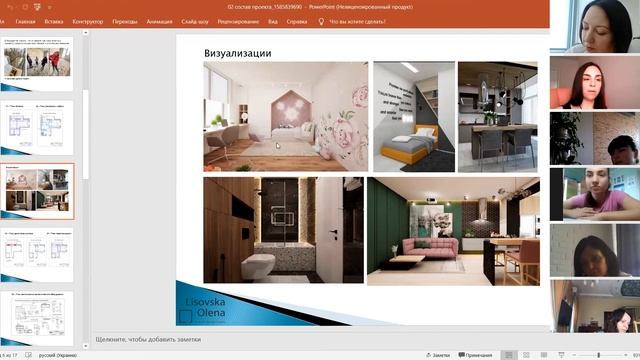Toggle the Заметки notes button in the status bar

coord(438,355)
